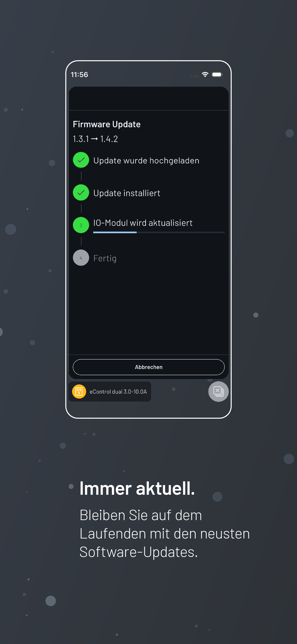
Task: Click the yellow eControl charger icon
Action: click(79, 392)
